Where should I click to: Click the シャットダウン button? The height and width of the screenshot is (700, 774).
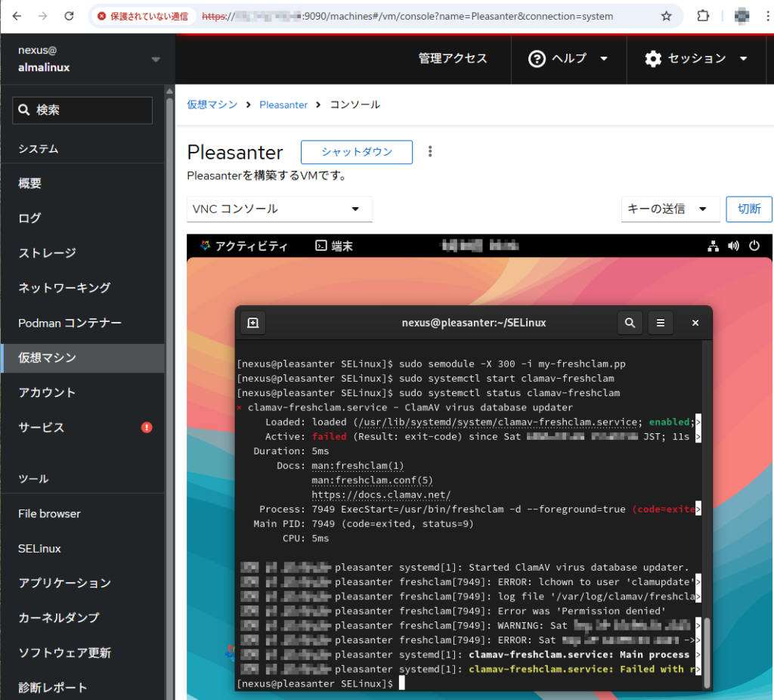pyautogui.click(x=357, y=152)
